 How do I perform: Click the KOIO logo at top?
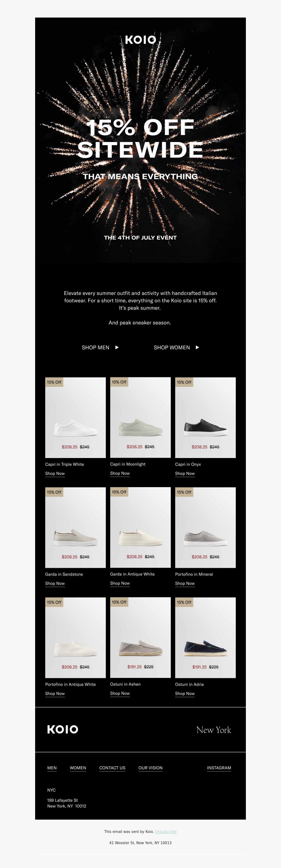(140, 40)
